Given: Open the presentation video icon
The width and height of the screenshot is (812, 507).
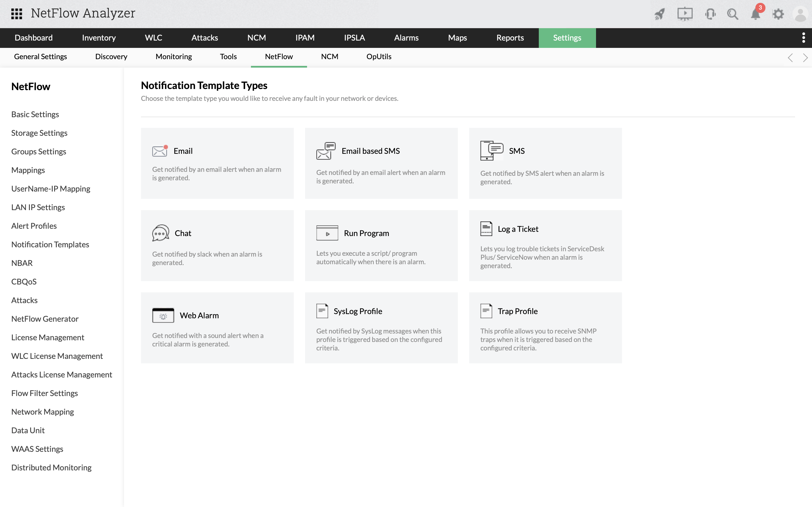Looking at the screenshot, I should point(685,14).
